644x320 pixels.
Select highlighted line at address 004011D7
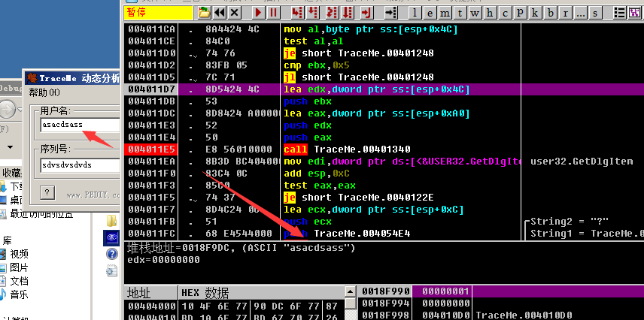coord(384,89)
